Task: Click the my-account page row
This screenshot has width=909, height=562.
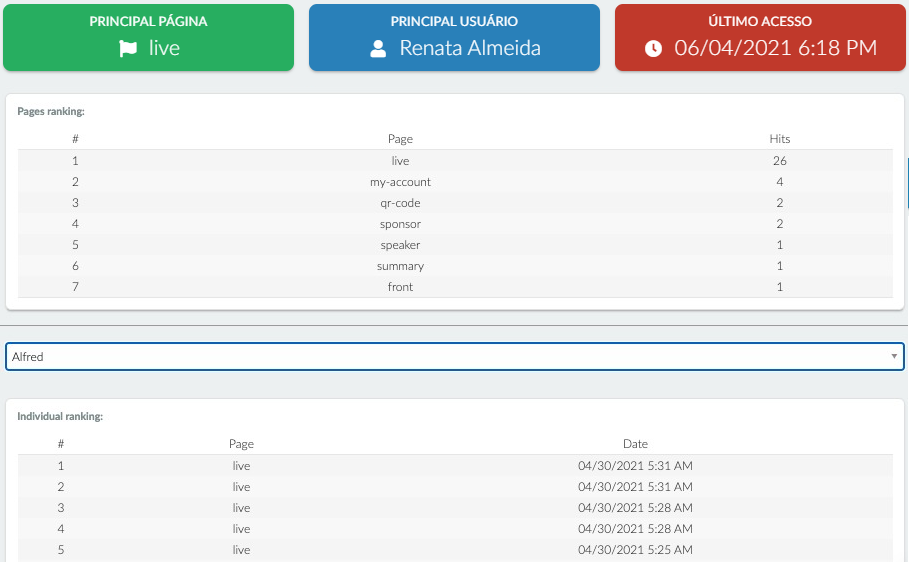Action: click(455, 182)
